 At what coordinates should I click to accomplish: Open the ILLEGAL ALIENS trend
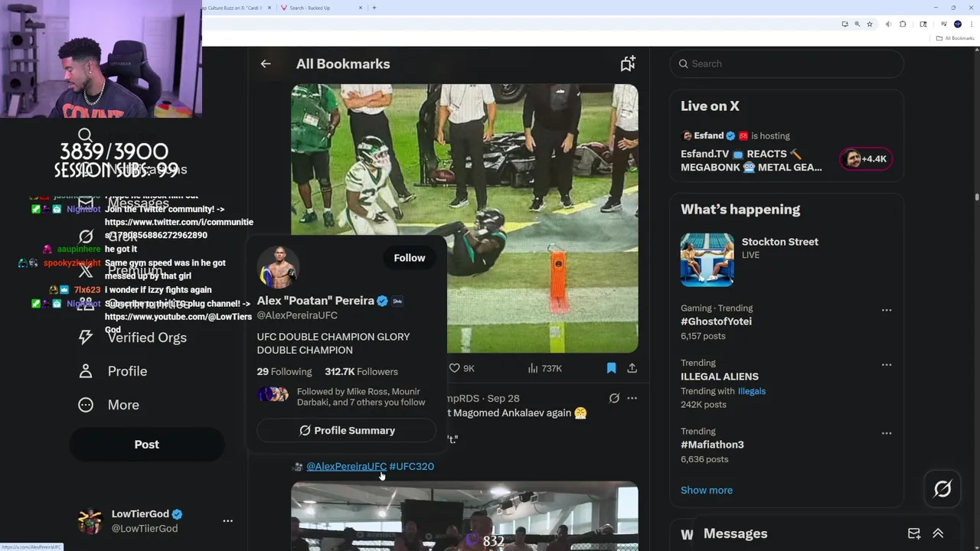click(x=720, y=377)
